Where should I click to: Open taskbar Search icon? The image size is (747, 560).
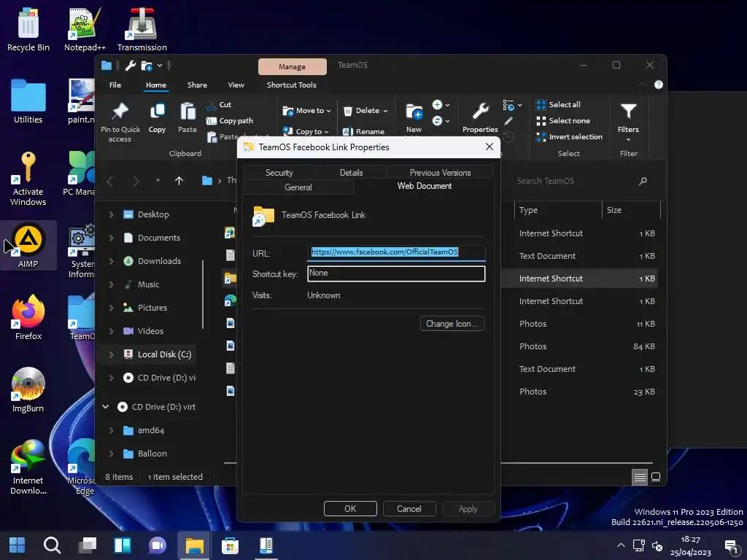(x=52, y=545)
